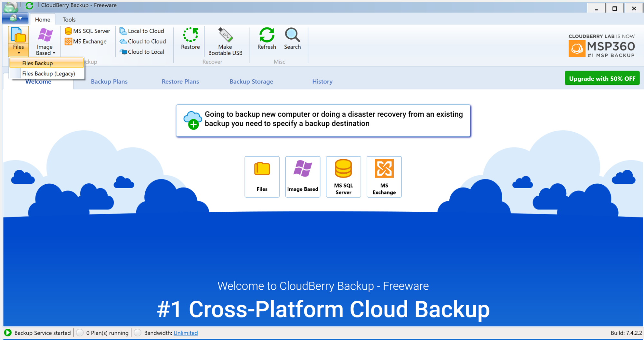644x340 pixels.
Task: Open the Image Based dropdown arrow
Action: 54,53
